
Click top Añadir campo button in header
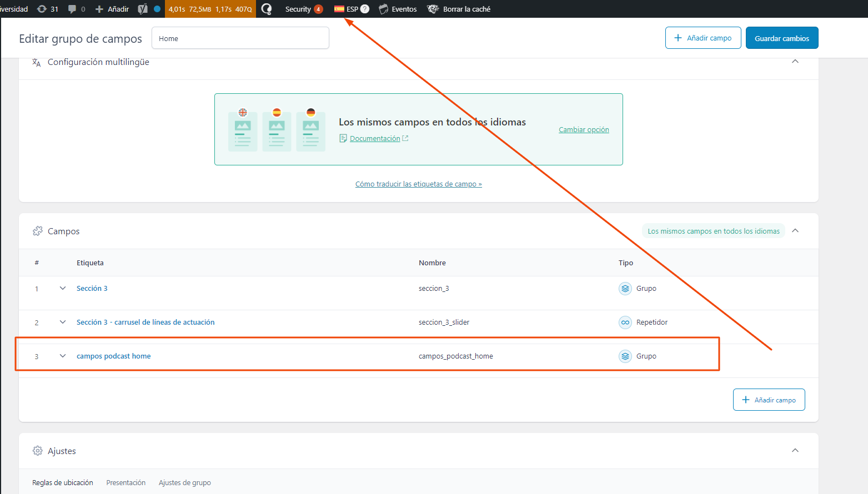pos(703,38)
